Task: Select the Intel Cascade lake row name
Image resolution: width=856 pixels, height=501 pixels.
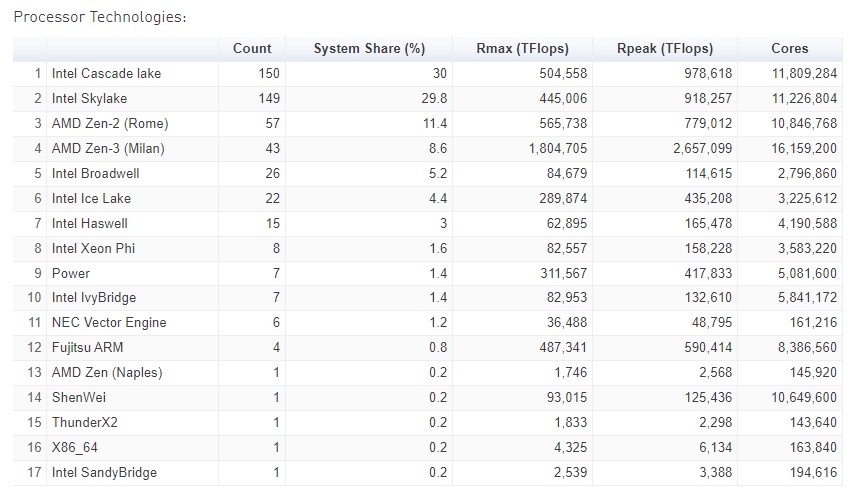Action: [106, 74]
